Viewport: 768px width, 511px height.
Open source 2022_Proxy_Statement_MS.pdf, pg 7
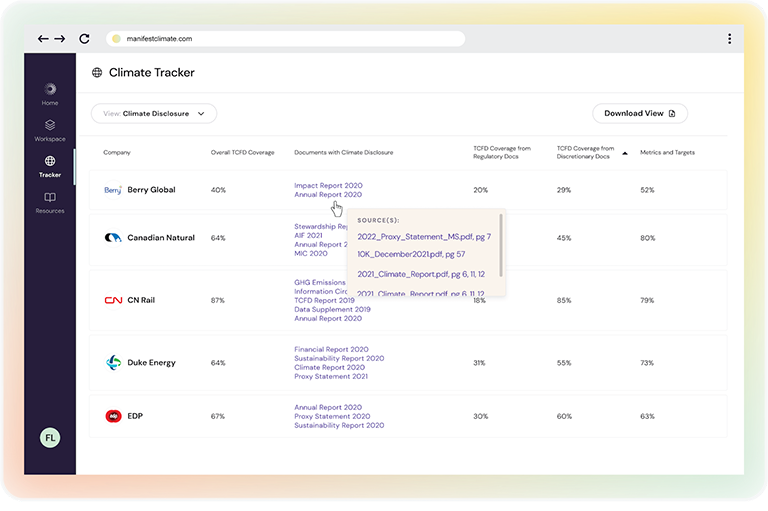pos(424,237)
